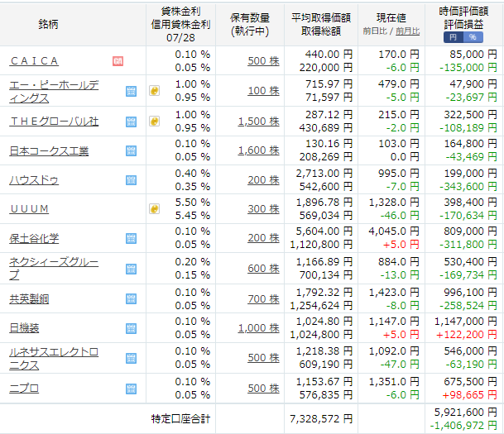Screen dimensions: 504x434
Task: Open the CAICA stock link
Action: click(34, 61)
